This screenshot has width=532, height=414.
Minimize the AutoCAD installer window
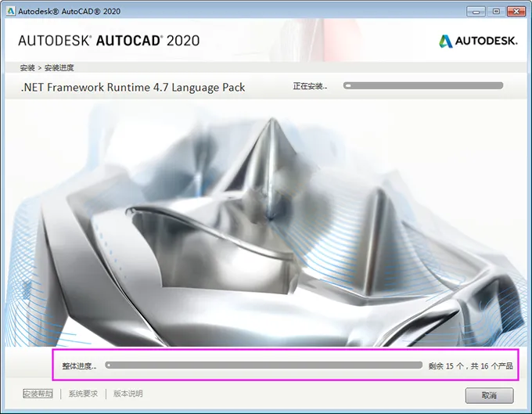coord(476,12)
